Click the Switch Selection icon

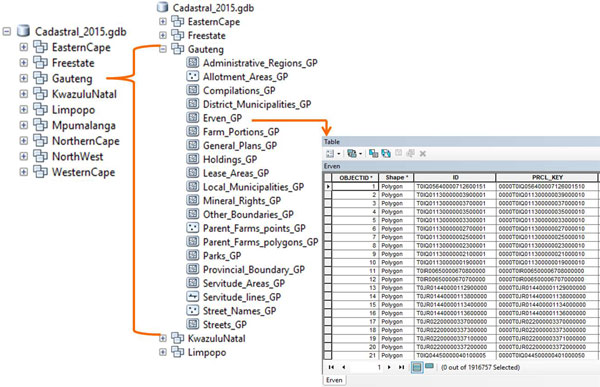386,154
